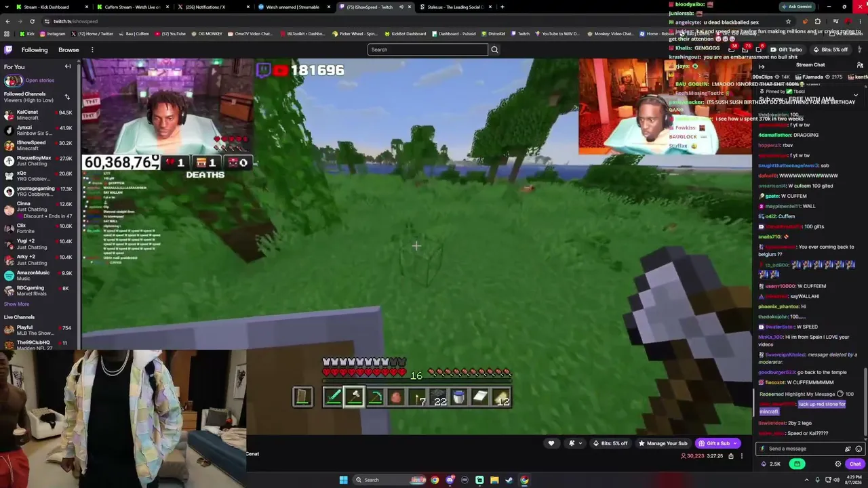
Task: Open the DistroKid bookmark
Action: pos(494,33)
